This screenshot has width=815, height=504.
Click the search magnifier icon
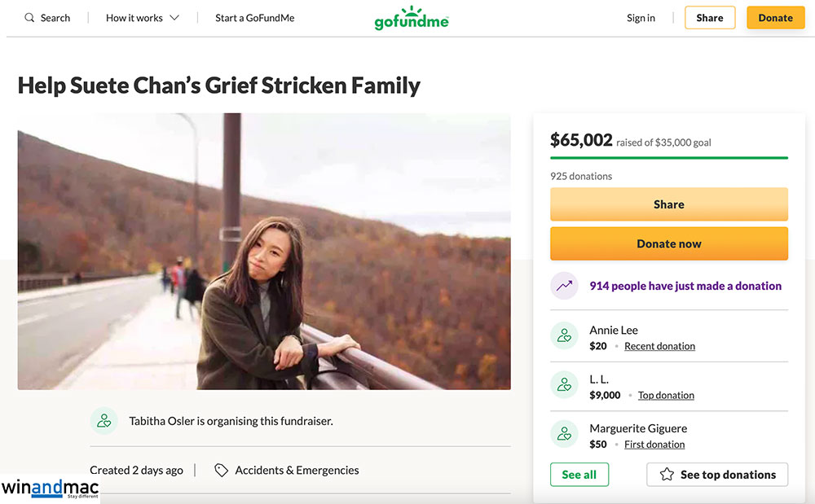(29, 18)
